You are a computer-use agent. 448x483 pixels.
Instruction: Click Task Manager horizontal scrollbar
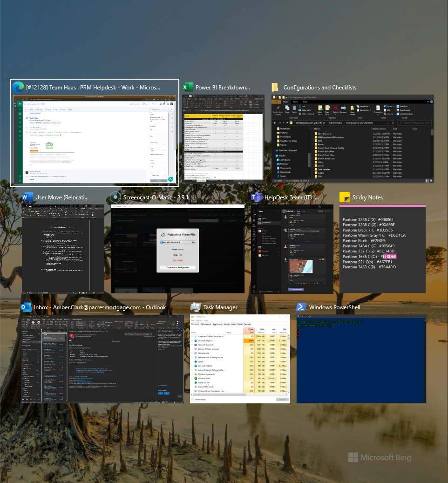pyautogui.click(x=238, y=394)
